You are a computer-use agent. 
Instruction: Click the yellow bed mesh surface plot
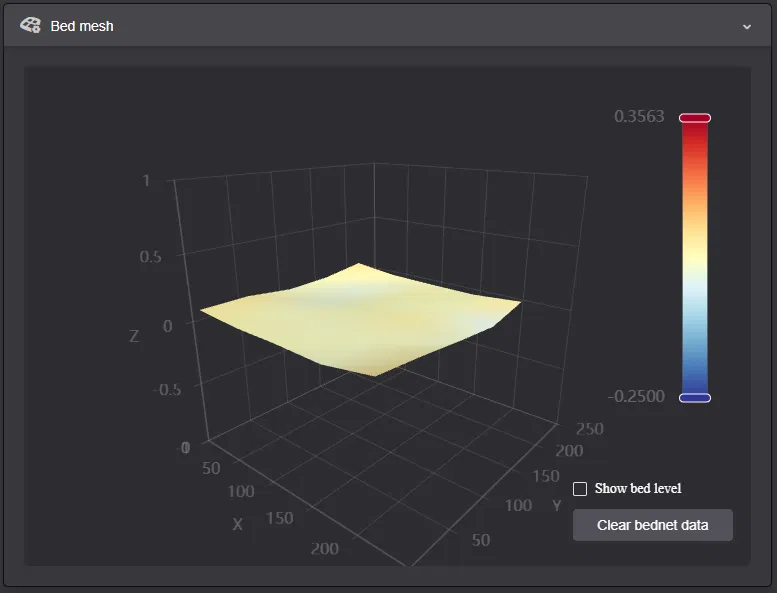tap(360, 320)
